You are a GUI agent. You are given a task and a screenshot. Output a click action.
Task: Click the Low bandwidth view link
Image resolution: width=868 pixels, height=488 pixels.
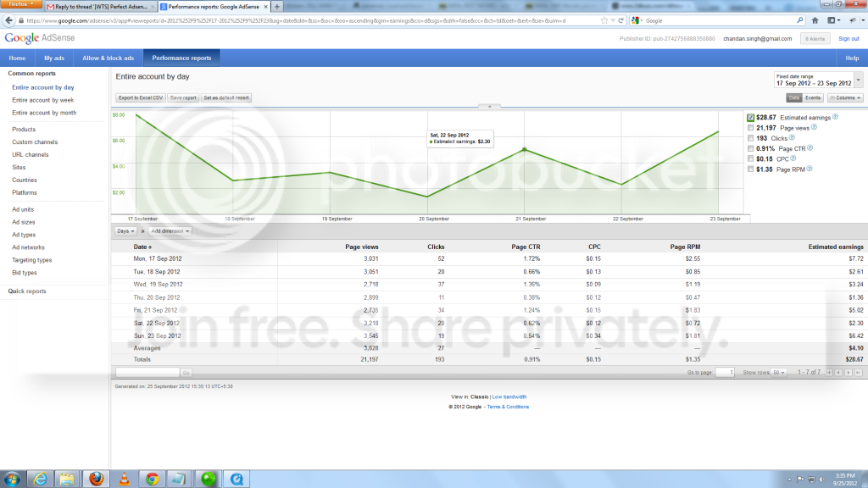(x=509, y=396)
